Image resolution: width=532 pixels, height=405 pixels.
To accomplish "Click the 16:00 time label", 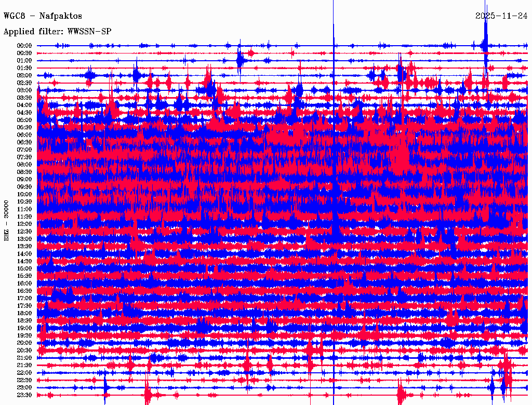I will [x=24, y=283].
